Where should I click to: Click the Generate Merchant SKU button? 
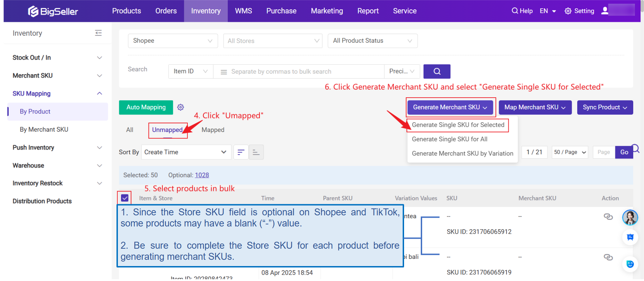[450, 107]
